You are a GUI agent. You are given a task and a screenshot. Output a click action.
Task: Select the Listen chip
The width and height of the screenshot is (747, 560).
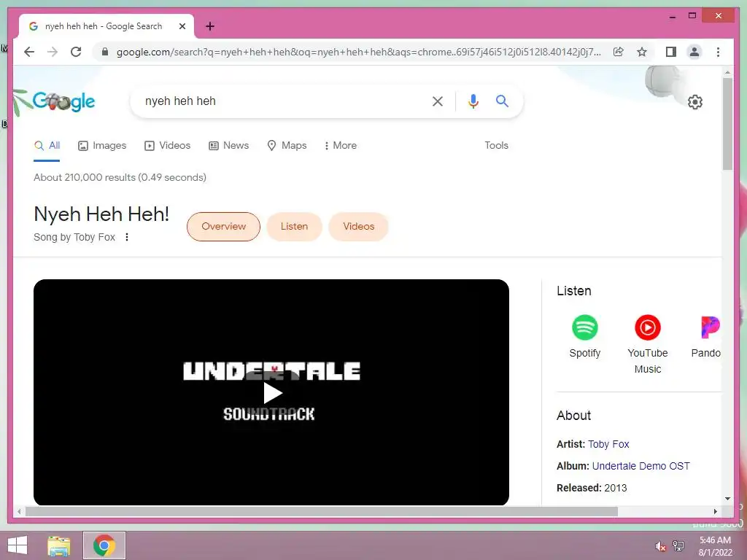click(x=295, y=227)
